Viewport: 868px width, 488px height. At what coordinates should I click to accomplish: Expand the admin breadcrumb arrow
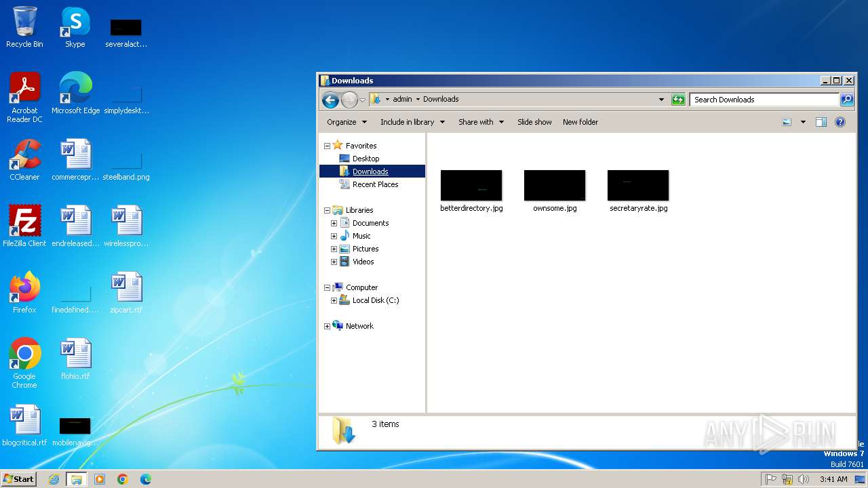tap(418, 99)
